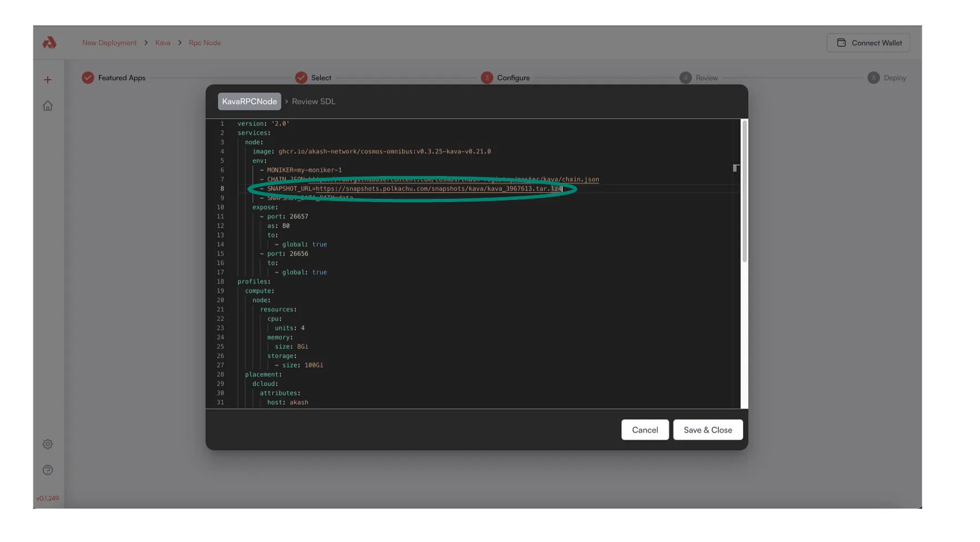
Task: Open the help question mark icon
Action: [48, 470]
